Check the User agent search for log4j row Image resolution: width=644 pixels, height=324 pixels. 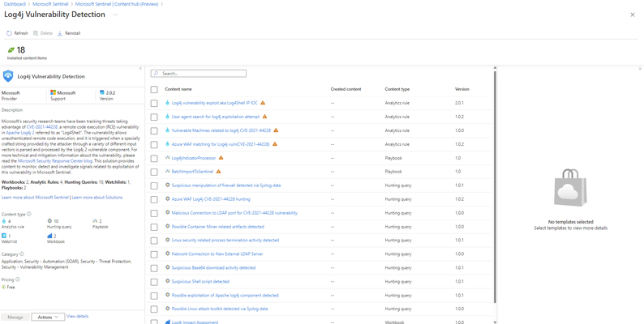[154, 117]
